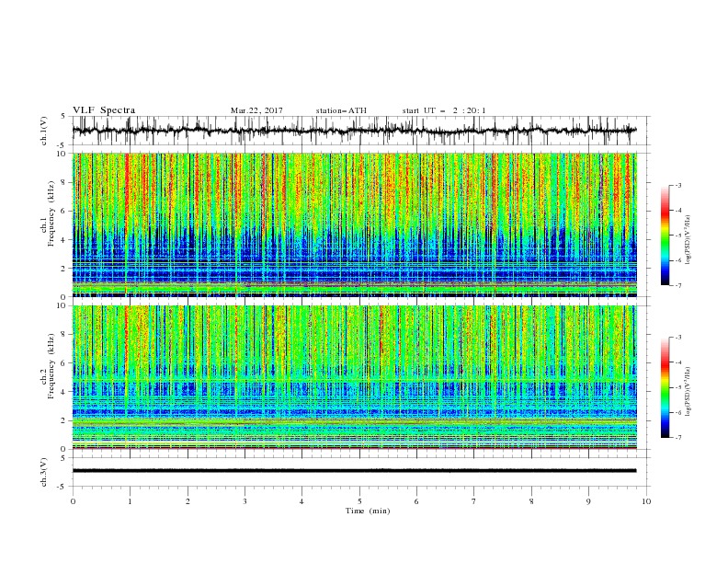This screenshot has width=728, height=563.
Task: Click time axis tick label "10"
Action: (x=646, y=501)
